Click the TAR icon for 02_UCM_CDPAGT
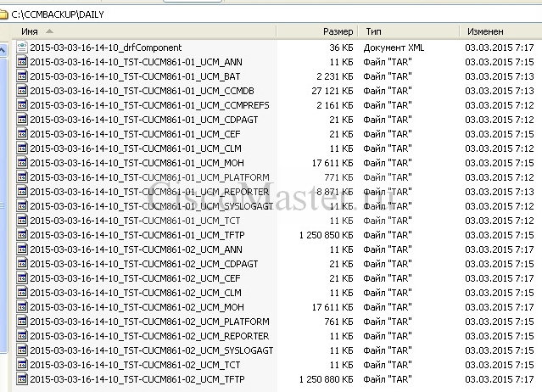The width and height of the screenshot is (542, 392). coord(22,264)
